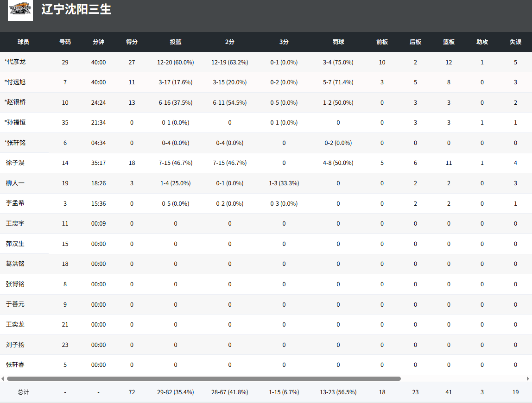Click 张轩铭's free throws 0-2 (0.0%)
Viewport: 532px width, 403px height.
point(338,143)
